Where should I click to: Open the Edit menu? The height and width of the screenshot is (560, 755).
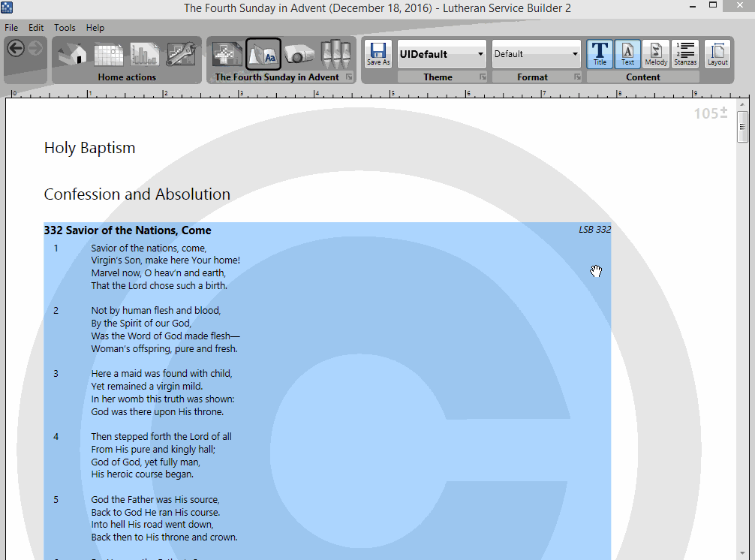pos(35,28)
